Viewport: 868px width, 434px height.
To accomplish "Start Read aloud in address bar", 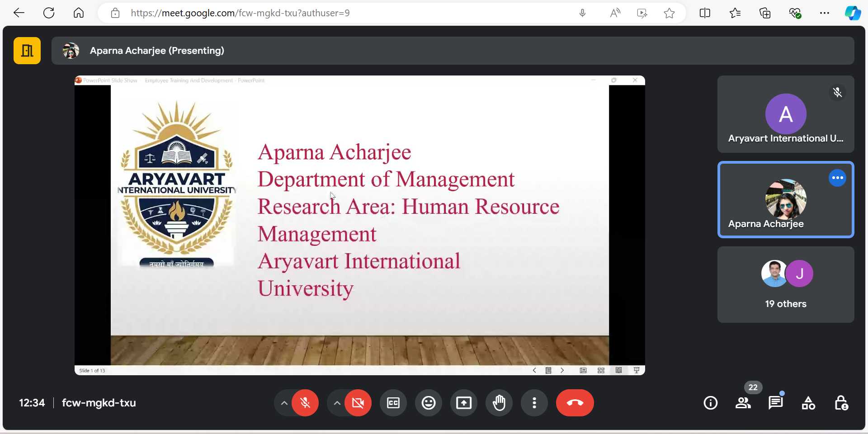I will [615, 13].
